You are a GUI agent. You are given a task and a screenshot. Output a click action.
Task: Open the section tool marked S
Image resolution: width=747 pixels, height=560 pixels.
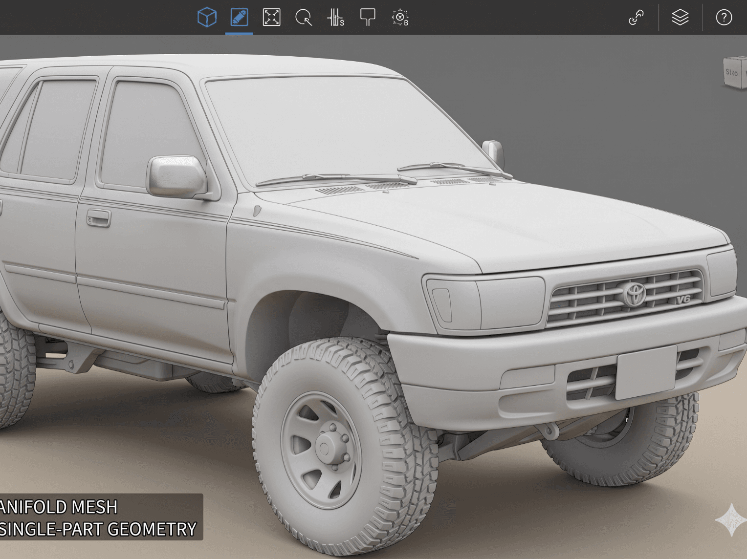tap(335, 18)
